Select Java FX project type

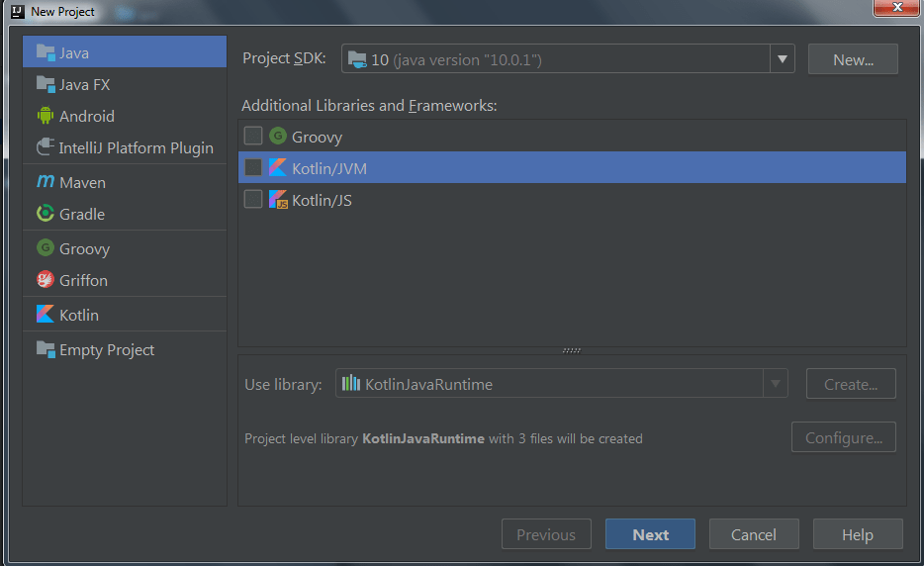(125, 84)
